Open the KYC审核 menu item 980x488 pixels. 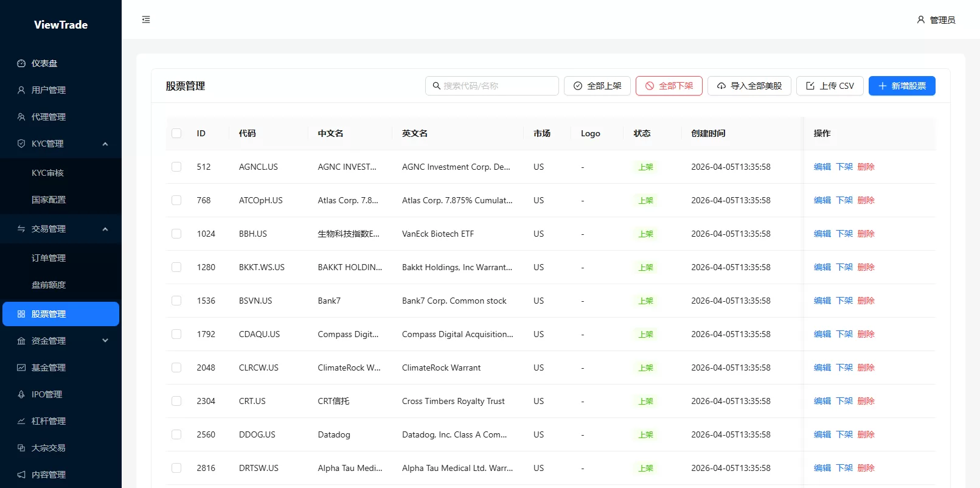pos(61,173)
